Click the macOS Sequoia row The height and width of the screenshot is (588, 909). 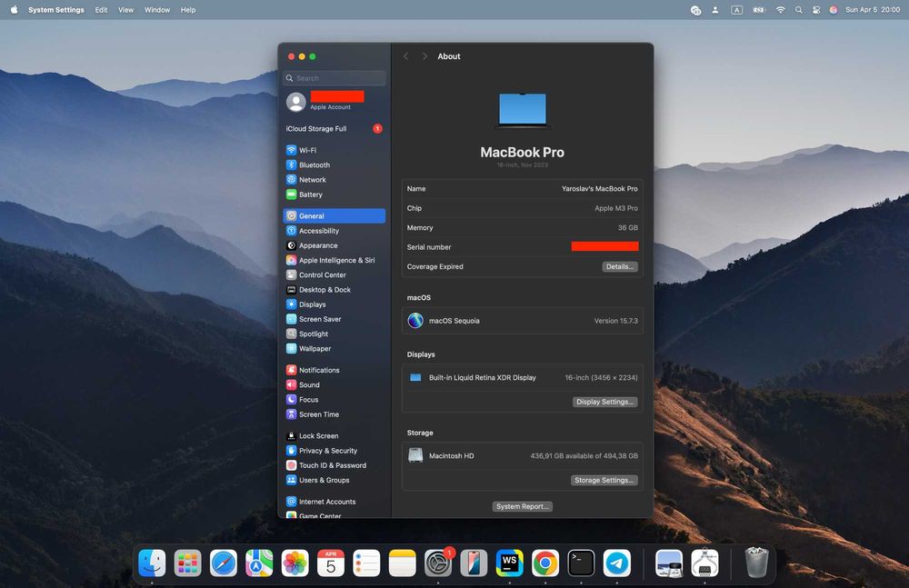523,321
